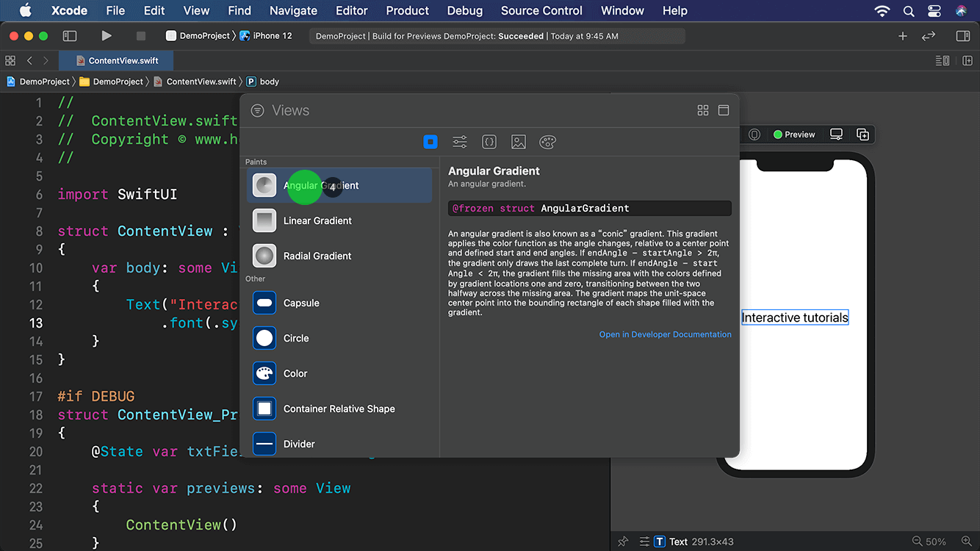Open the editor options lines icon

point(943,61)
